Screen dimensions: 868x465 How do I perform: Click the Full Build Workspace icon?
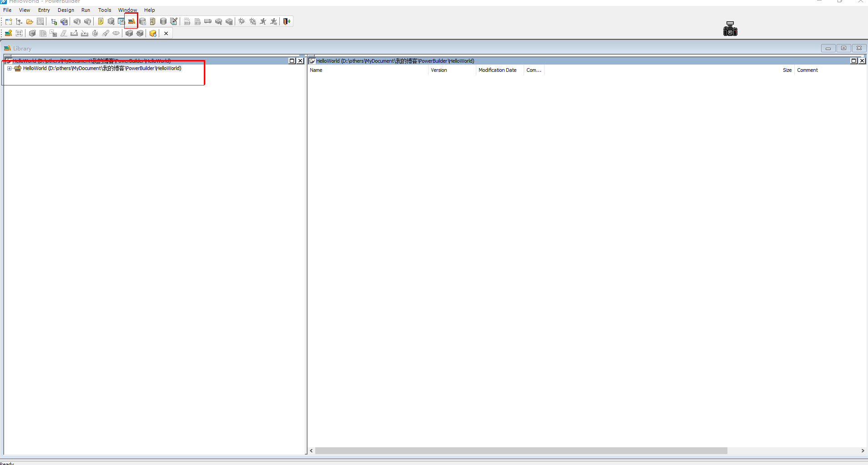click(x=197, y=21)
